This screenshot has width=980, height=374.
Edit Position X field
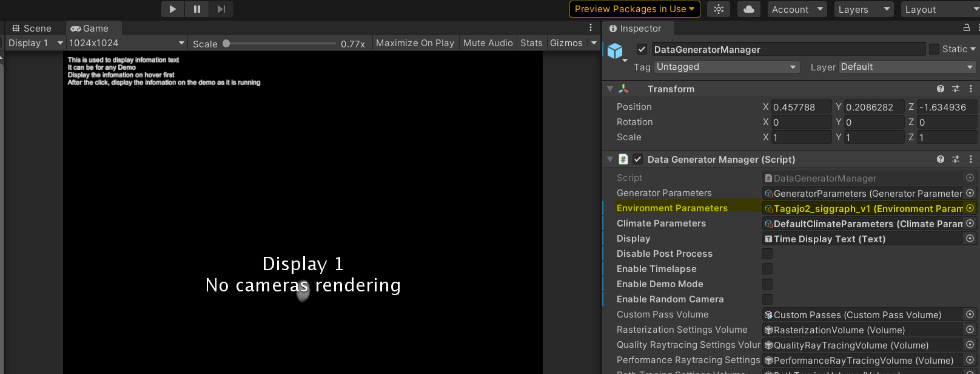801,107
